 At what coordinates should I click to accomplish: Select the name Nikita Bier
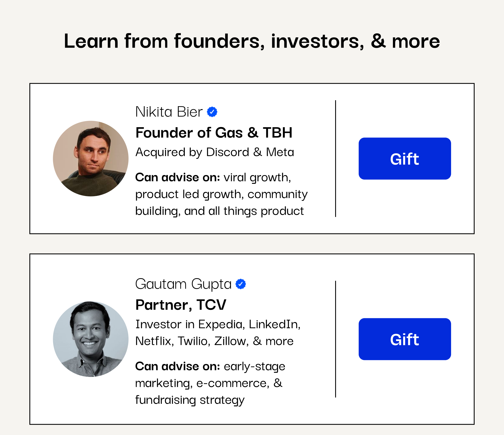[x=169, y=112]
